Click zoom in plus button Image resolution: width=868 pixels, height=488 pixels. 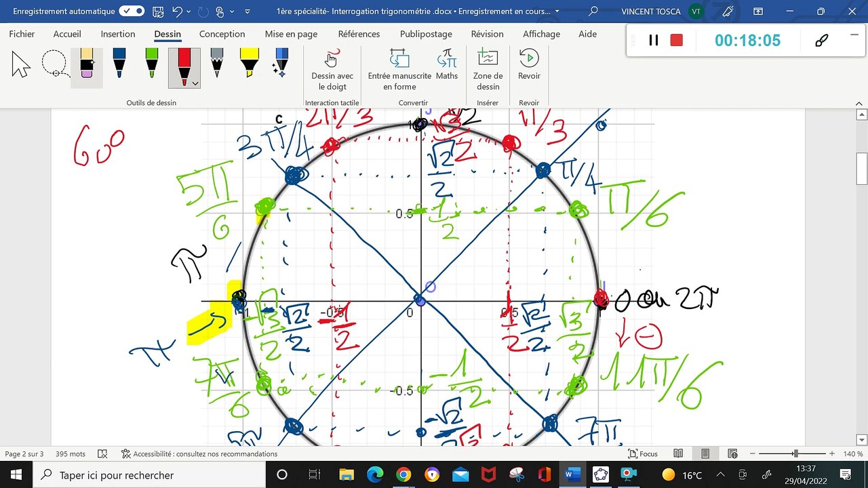coord(832,454)
